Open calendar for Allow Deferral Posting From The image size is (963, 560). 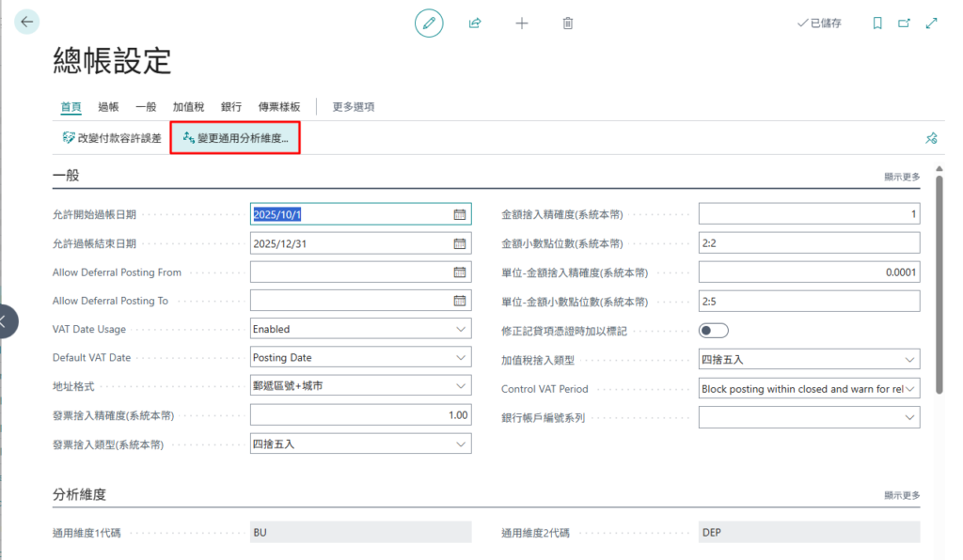459,272
